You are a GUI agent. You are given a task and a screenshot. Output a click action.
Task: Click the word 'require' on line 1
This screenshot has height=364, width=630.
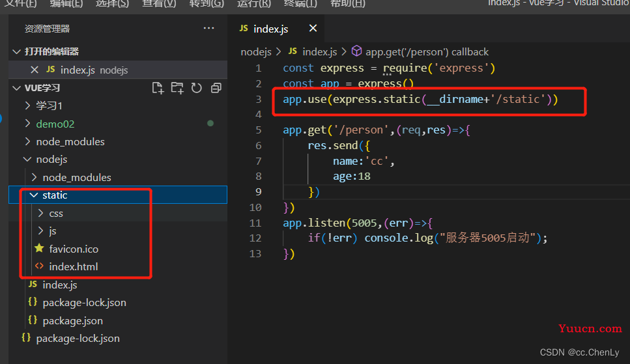click(x=405, y=68)
